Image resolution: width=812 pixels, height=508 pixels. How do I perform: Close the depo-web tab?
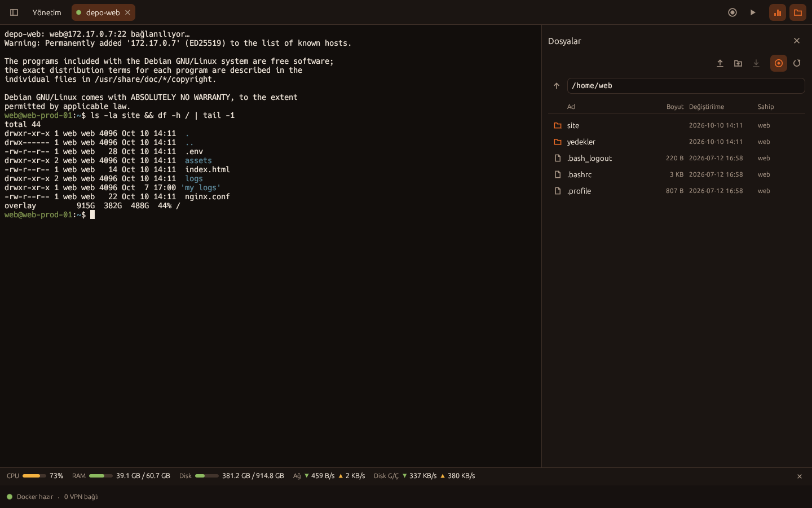(x=127, y=12)
